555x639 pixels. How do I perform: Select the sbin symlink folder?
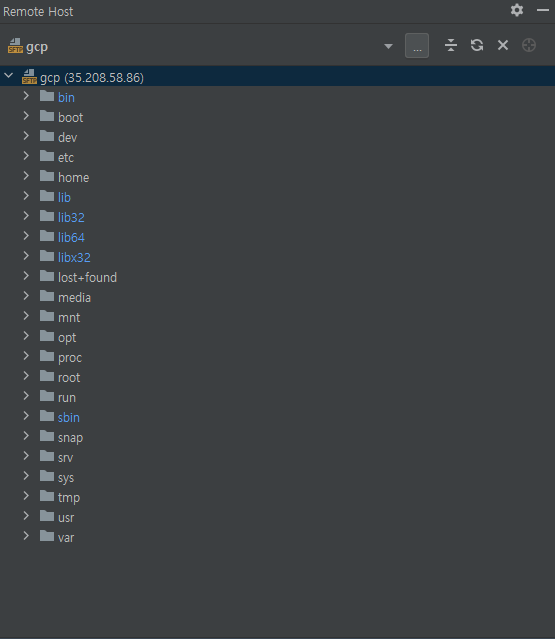(x=68, y=417)
